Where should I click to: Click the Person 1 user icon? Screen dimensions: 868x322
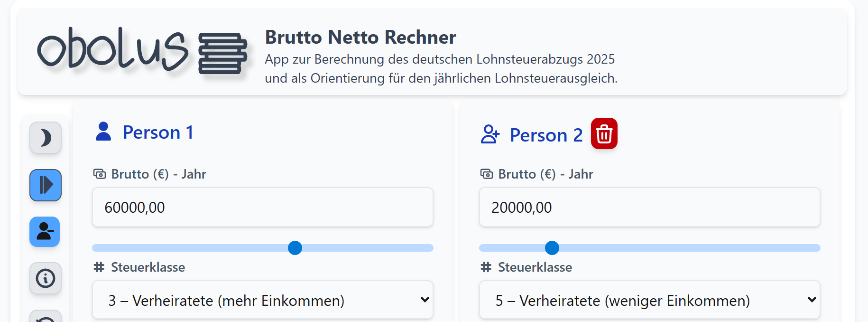pyautogui.click(x=103, y=132)
